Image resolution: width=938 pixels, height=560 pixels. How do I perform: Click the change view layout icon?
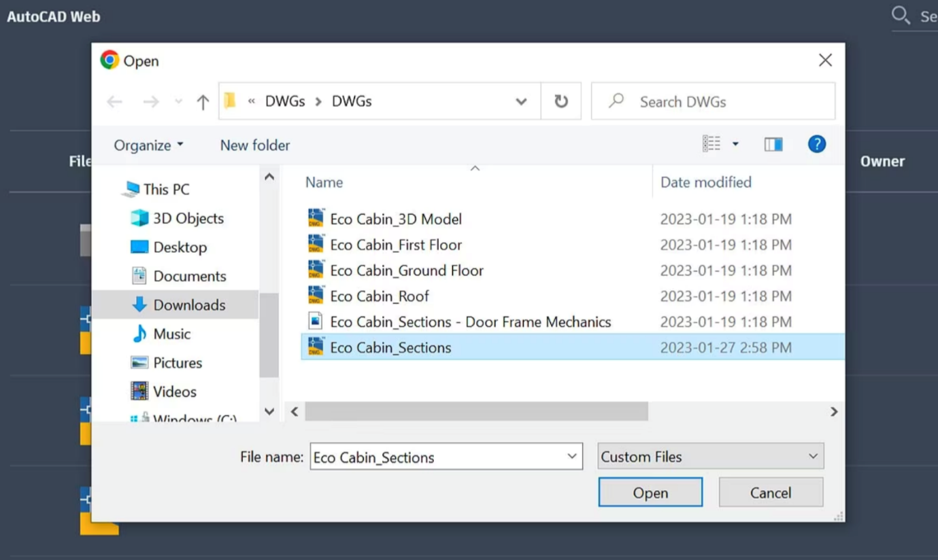tap(711, 144)
